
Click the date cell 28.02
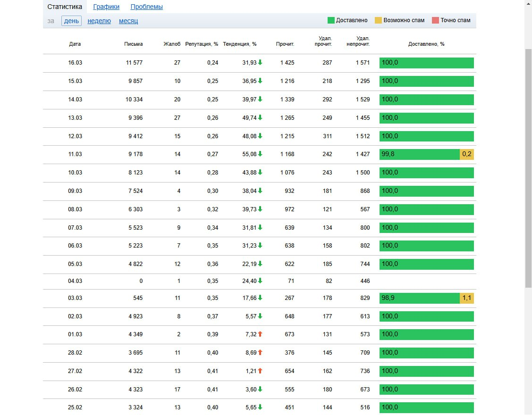pos(75,353)
